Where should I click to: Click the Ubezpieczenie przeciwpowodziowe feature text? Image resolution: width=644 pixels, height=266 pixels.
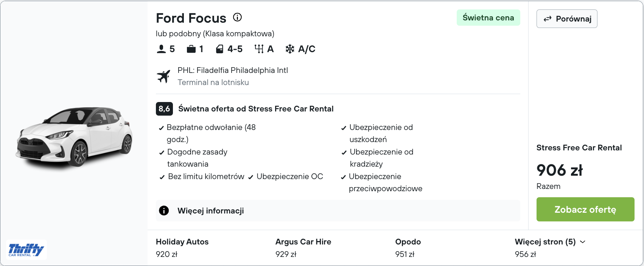coord(386,182)
